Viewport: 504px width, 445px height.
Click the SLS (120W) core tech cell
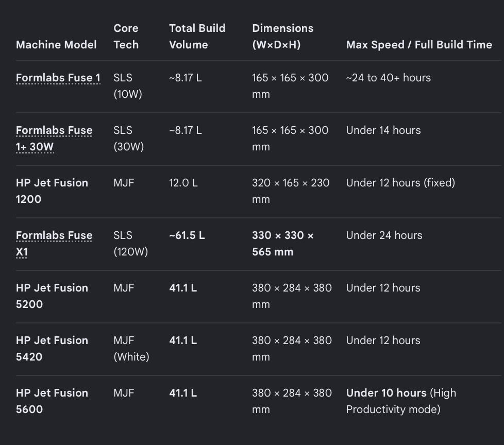point(130,244)
